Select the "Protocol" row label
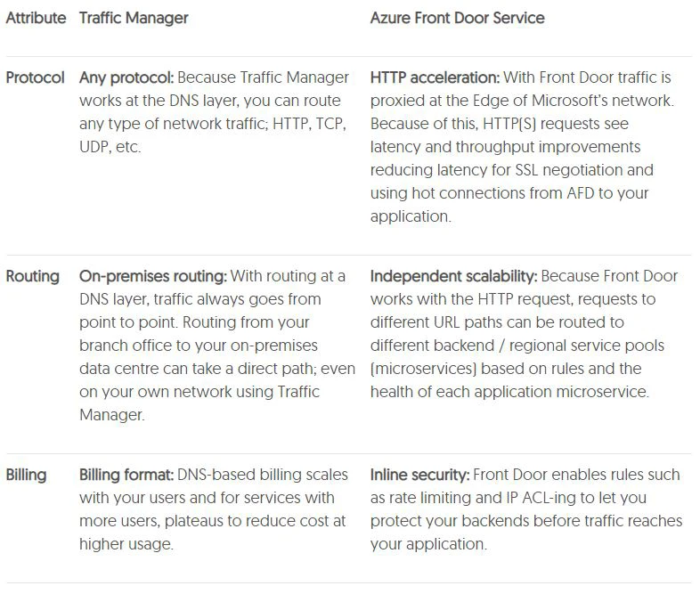Screen dimensions: 700x594 pyautogui.click(x=36, y=77)
